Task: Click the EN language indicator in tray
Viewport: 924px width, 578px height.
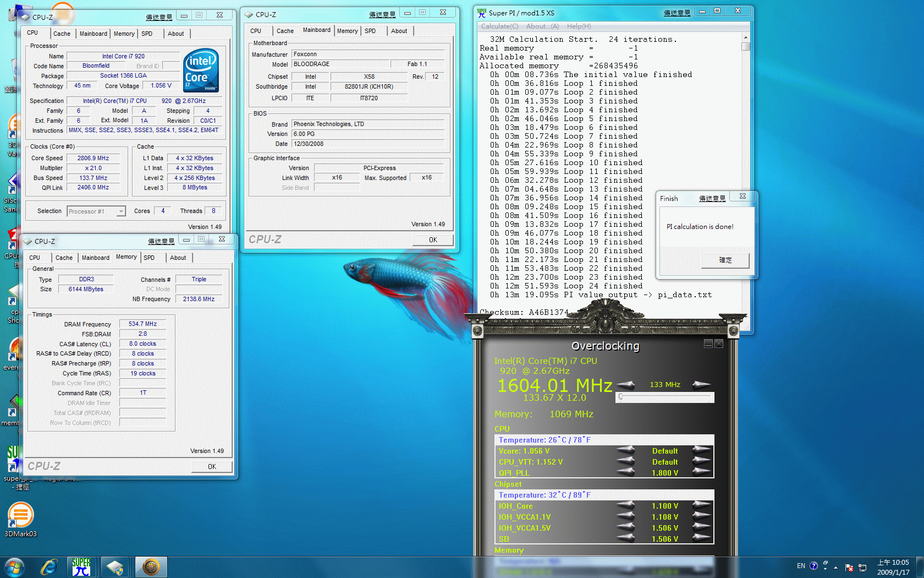Action: click(801, 566)
